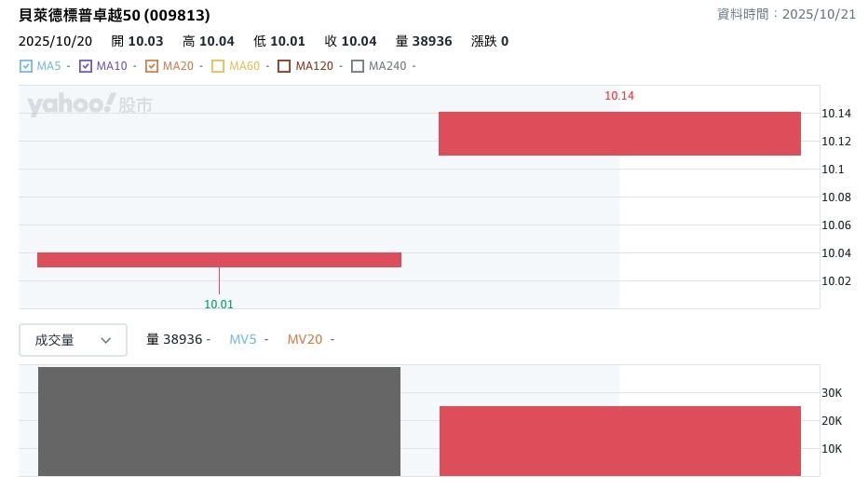The width and height of the screenshot is (868, 490).
Task: Open the 成交量 indicator dropdown
Action: click(73, 340)
